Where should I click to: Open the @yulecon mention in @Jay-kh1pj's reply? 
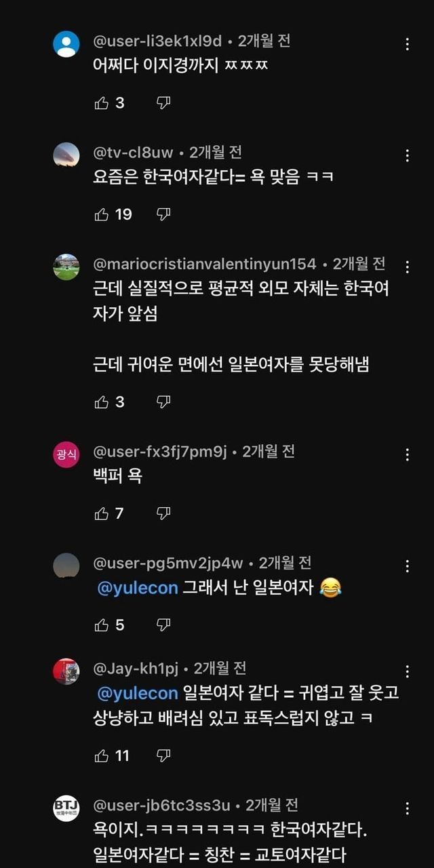tap(138, 694)
